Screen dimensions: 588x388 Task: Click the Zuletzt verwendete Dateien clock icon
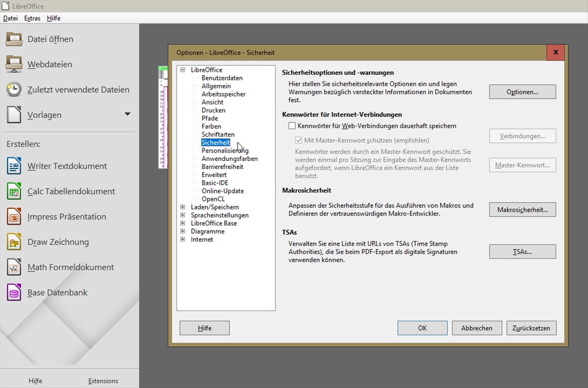pyautogui.click(x=14, y=90)
